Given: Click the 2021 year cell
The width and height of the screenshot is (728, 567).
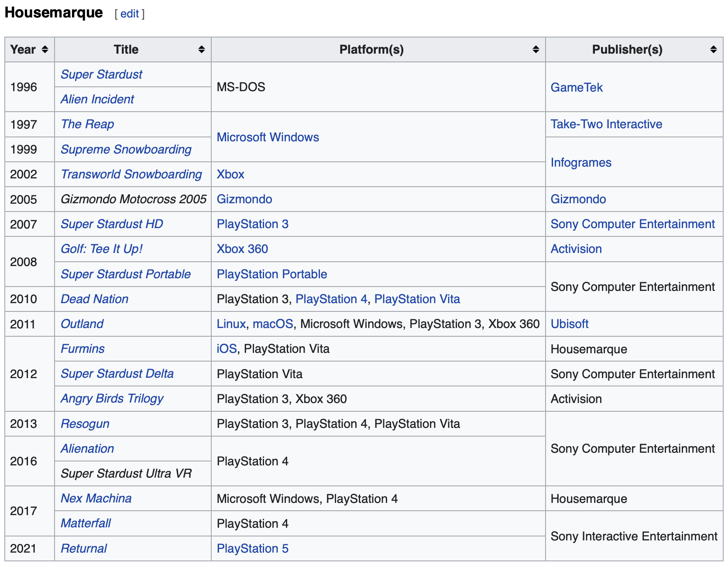Looking at the screenshot, I should coord(30,548).
